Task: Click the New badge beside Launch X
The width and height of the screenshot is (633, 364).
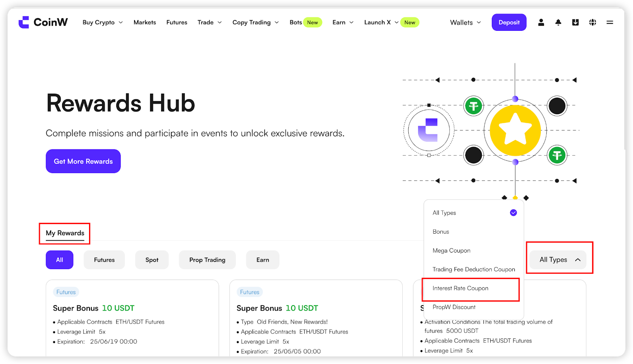Action: [410, 23]
